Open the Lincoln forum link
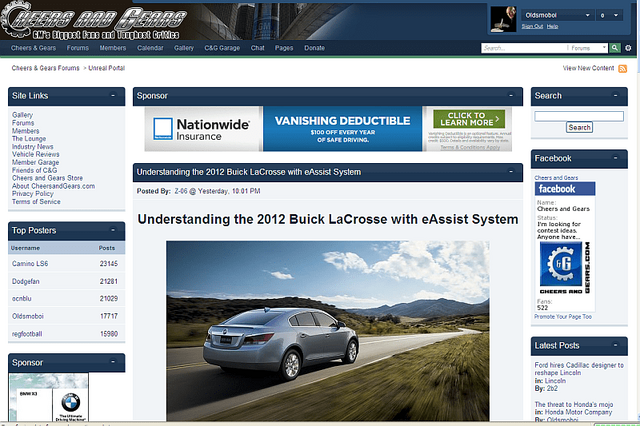The height and width of the screenshot is (426, 640). (x=555, y=381)
